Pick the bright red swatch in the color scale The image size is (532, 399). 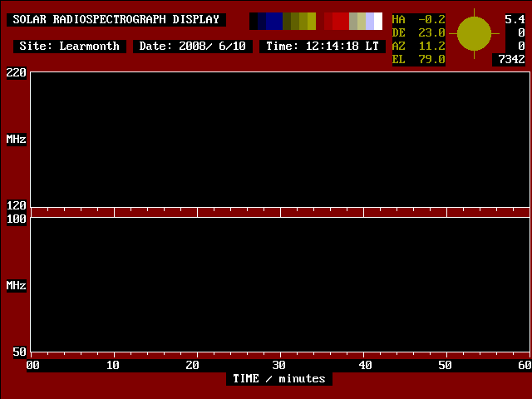tap(341, 22)
